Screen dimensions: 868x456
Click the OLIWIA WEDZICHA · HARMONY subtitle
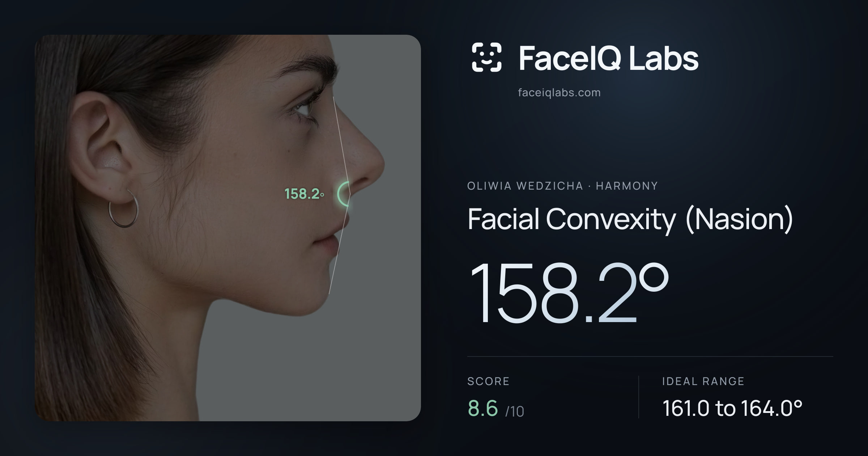562,186
